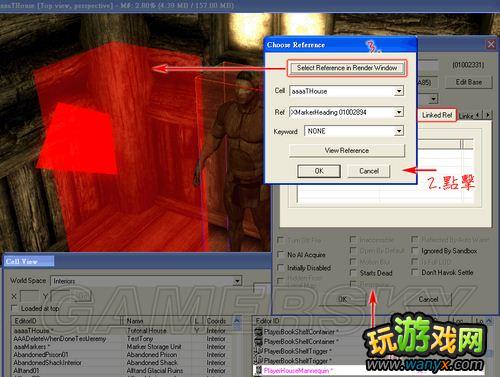Toggle the Inaccessible checkbox
The width and height of the screenshot is (500, 377).
(x=353, y=239)
